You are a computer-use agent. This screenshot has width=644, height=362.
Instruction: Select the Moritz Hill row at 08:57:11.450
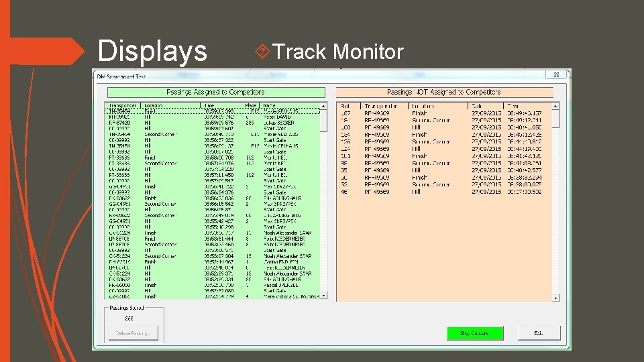(213, 175)
